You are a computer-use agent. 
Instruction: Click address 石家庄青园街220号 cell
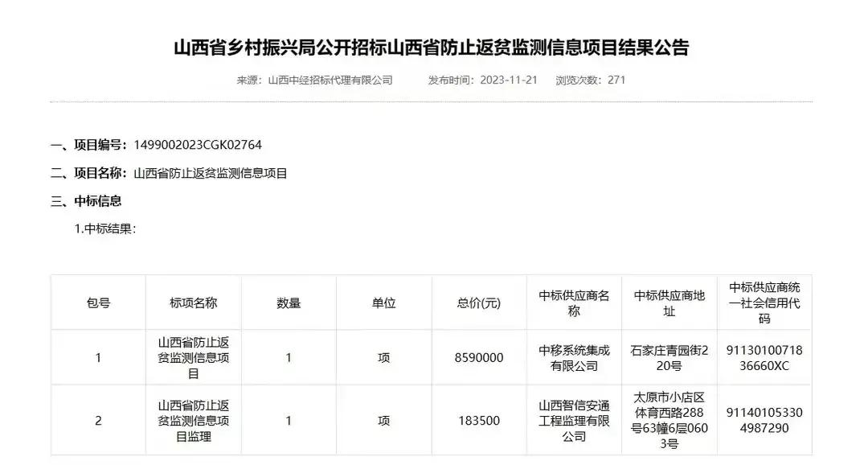click(x=669, y=358)
